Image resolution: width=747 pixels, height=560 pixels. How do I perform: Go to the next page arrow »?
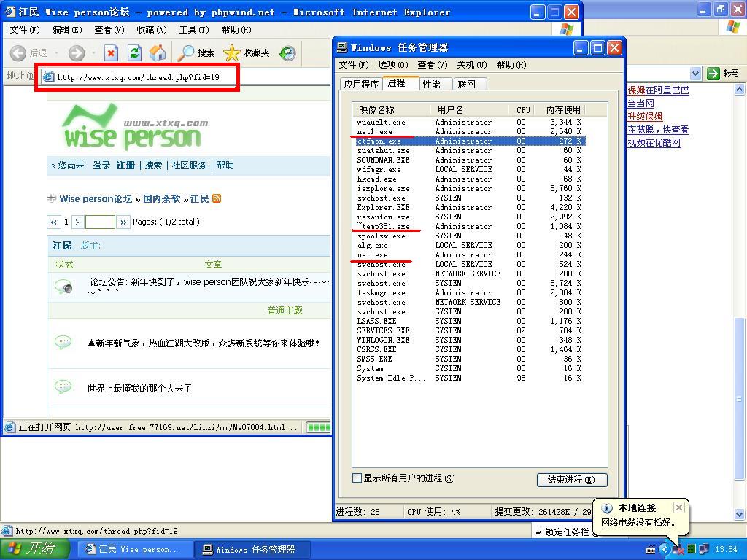123,222
